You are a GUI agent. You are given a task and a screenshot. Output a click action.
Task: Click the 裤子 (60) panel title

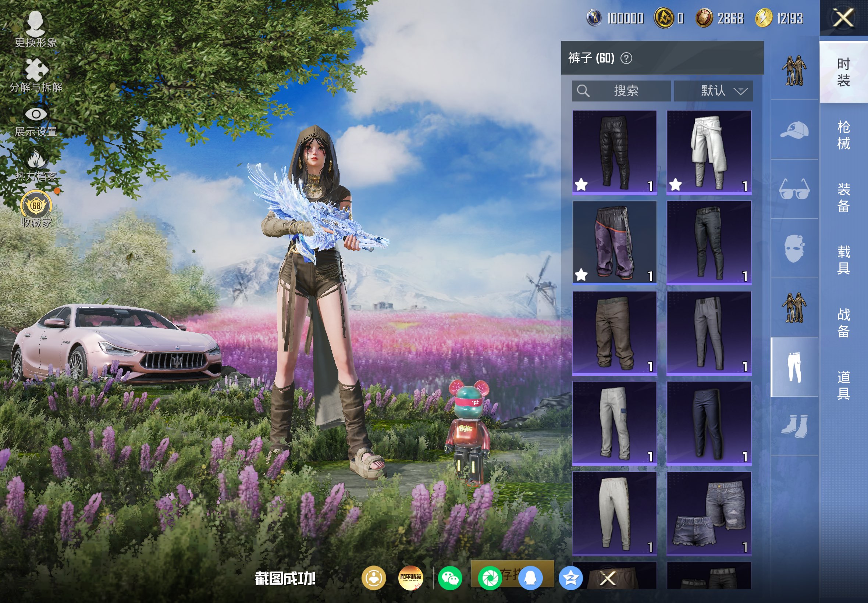point(591,58)
